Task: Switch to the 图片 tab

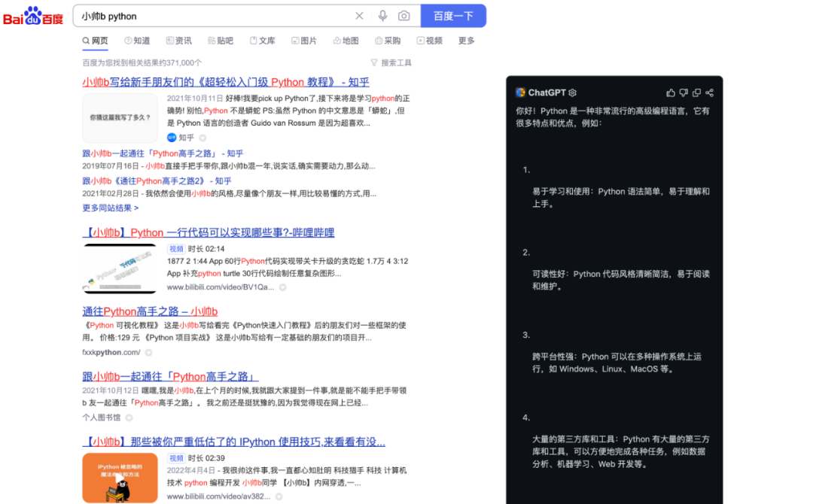Action: click(304, 41)
